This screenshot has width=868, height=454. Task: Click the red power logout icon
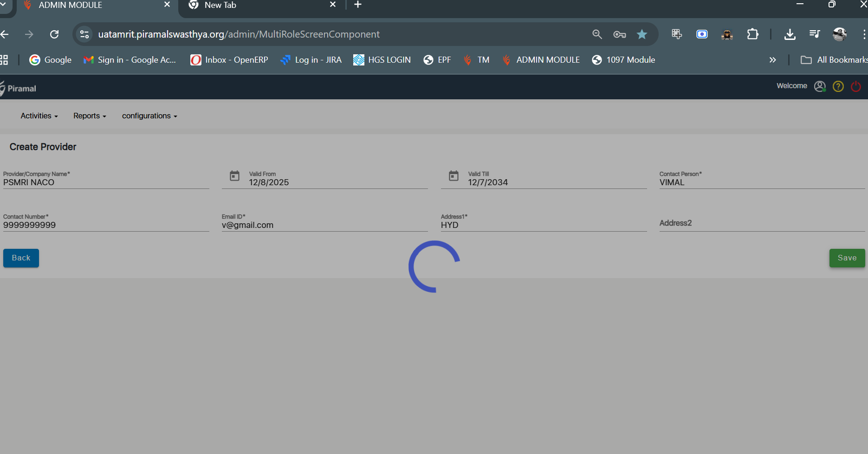[855, 86]
